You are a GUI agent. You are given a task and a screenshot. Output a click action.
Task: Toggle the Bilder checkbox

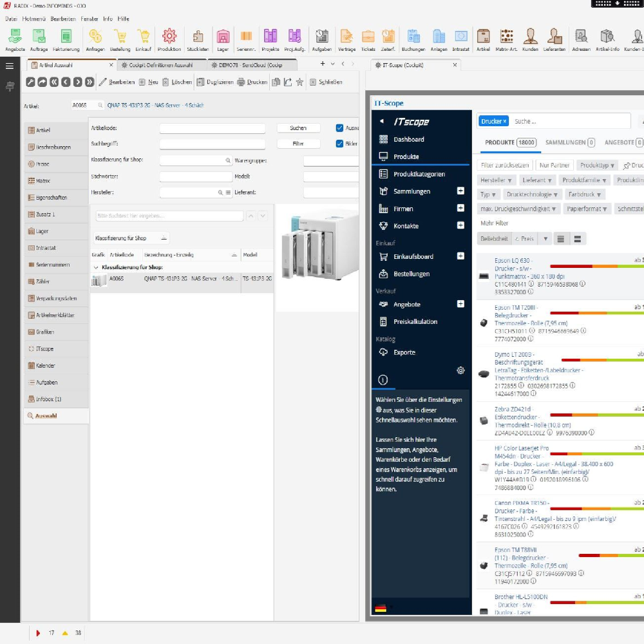click(x=339, y=144)
